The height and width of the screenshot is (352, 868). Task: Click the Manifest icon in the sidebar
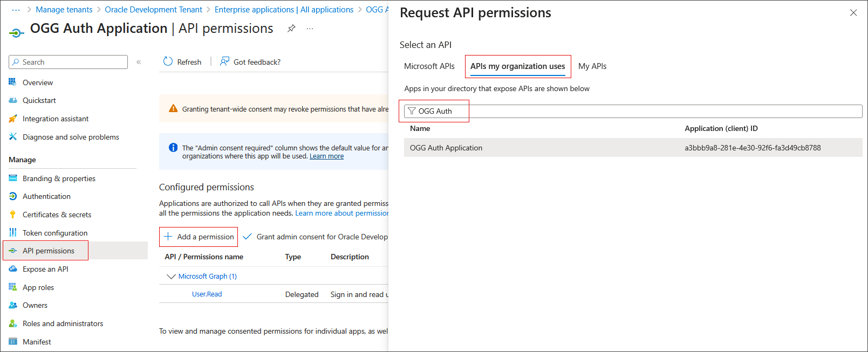[x=13, y=342]
